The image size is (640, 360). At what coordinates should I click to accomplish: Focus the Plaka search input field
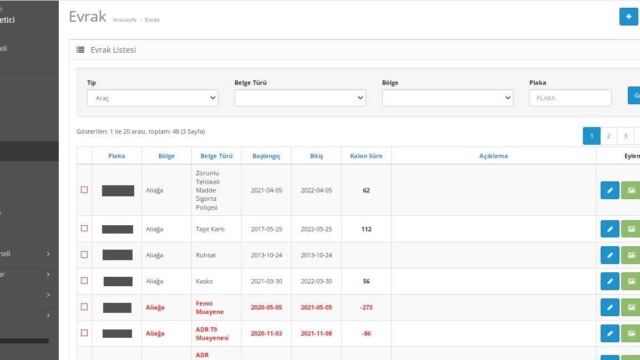coord(571,98)
